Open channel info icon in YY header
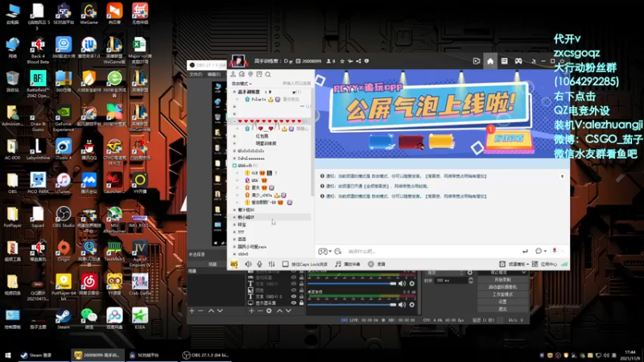The image size is (644, 362). click(x=366, y=61)
